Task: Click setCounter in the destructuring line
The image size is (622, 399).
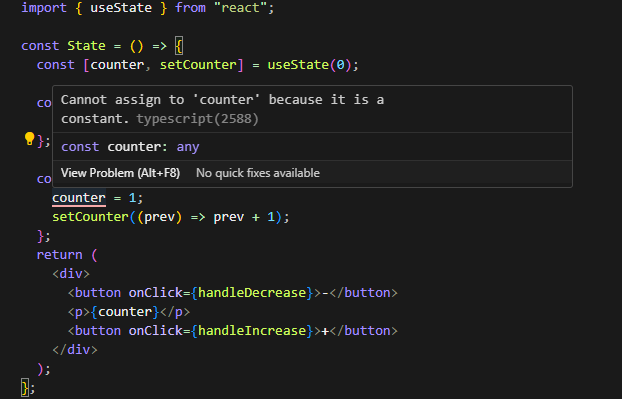Action: [198, 65]
